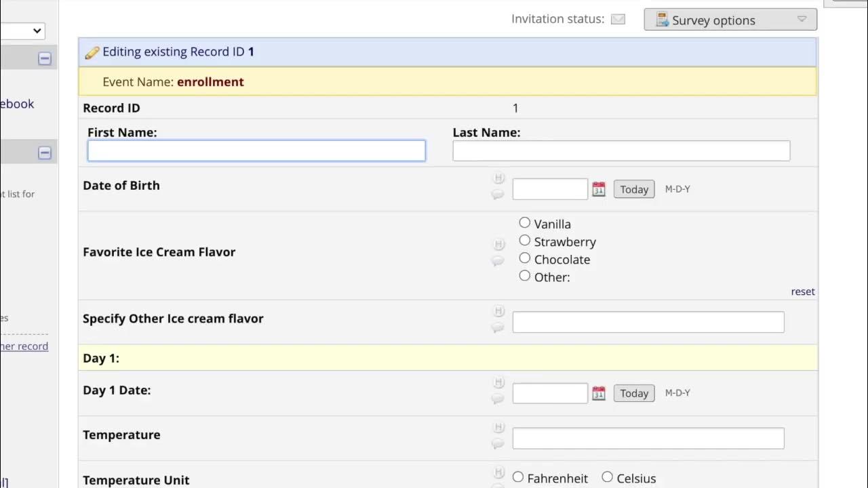The height and width of the screenshot is (488, 868).
Task: Open the Survey options dropdown
Action: [730, 20]
